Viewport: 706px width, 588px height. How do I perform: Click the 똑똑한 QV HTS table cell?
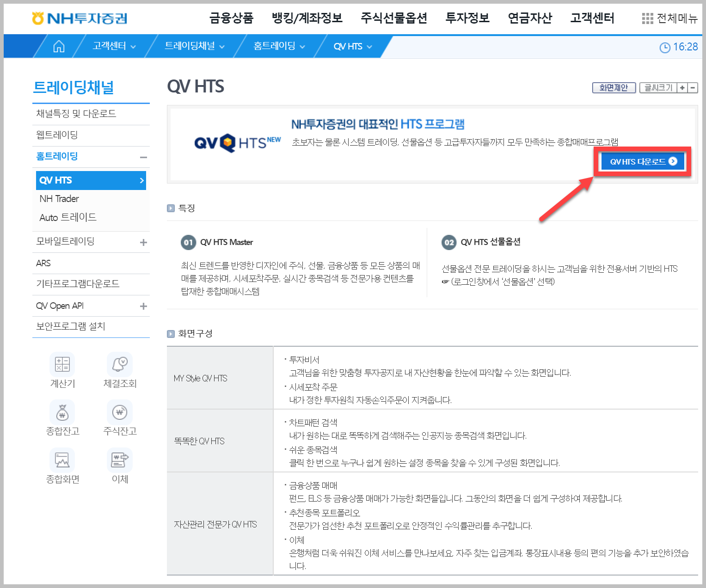[220, 441]
